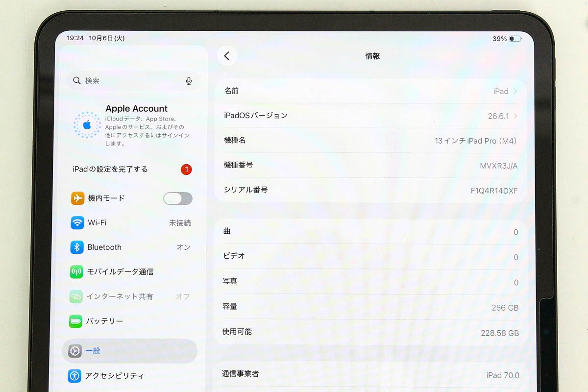
Task: Tap available value 228.58 GB
Action: (x=500, y=333)
